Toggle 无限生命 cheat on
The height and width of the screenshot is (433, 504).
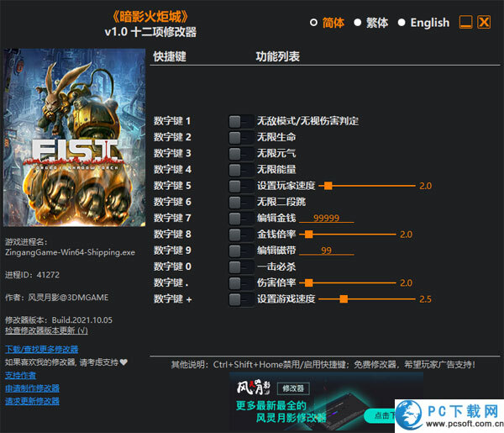[x=240, y=137]
